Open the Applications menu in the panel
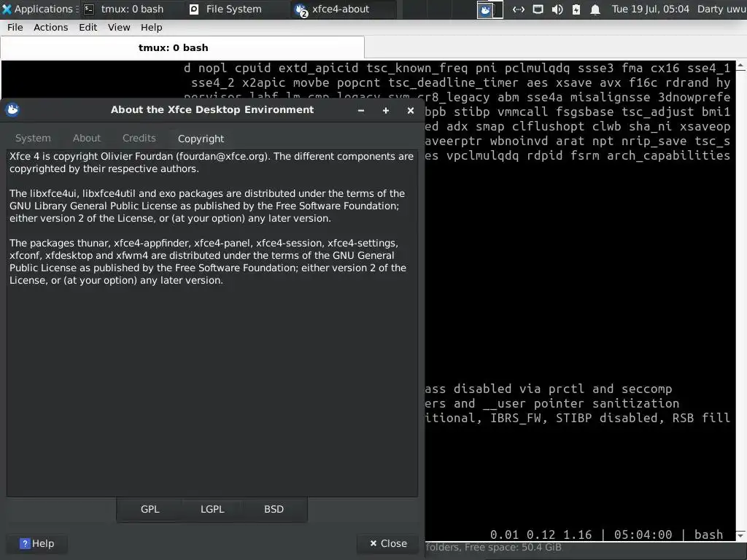747x560 pixels. (39, 9)
